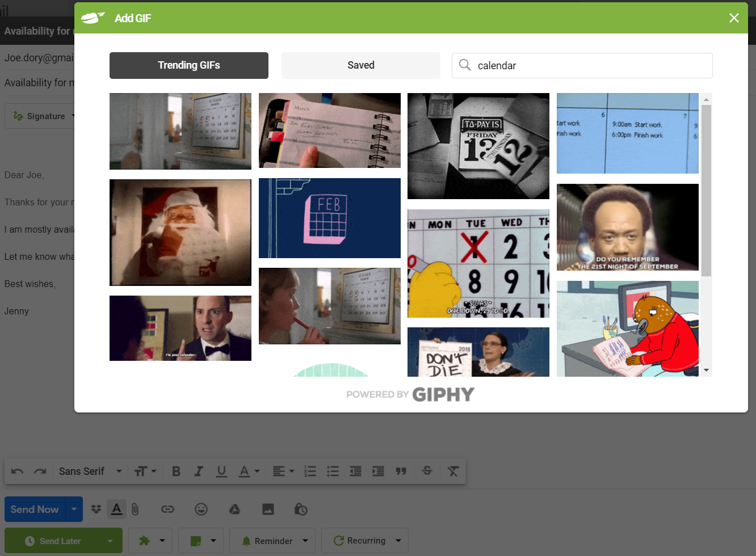
Task: Close the Add GIF dialog
Action: point(734,18)
